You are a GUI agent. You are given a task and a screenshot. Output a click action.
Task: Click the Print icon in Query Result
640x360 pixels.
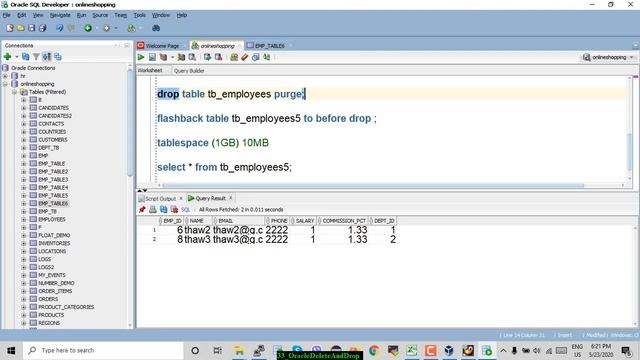tap(153, 209)
